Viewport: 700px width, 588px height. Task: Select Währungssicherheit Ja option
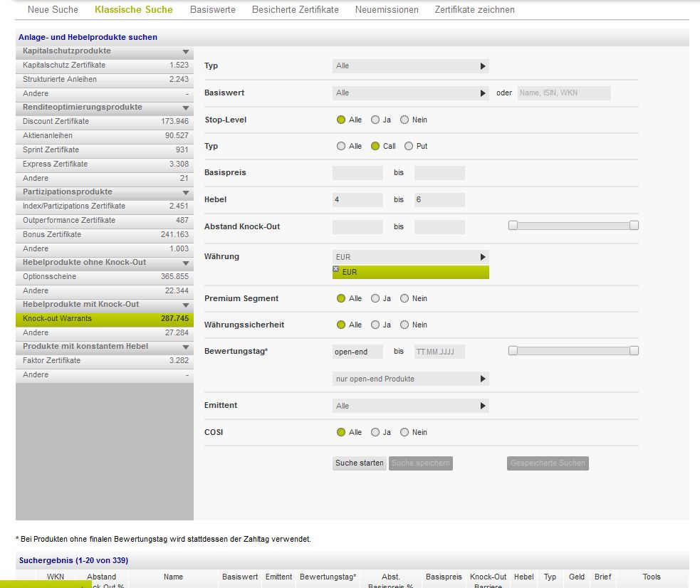click(375, 325)
